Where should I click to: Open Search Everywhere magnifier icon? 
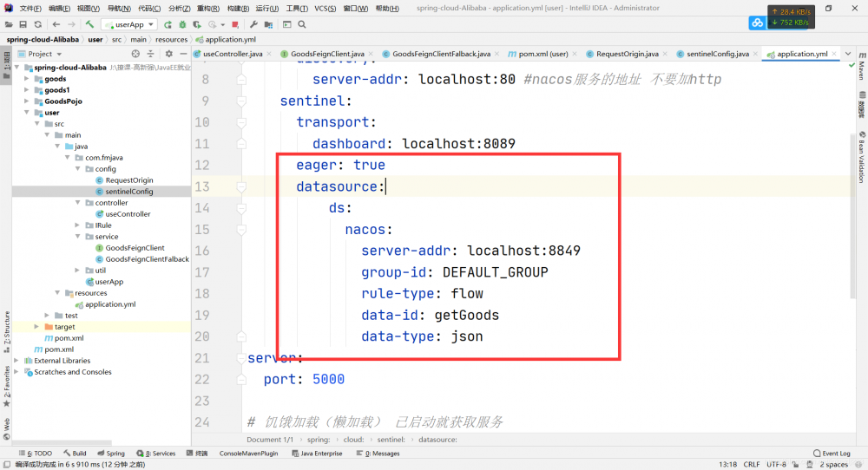pyautogui.click(x=302, y=24)
